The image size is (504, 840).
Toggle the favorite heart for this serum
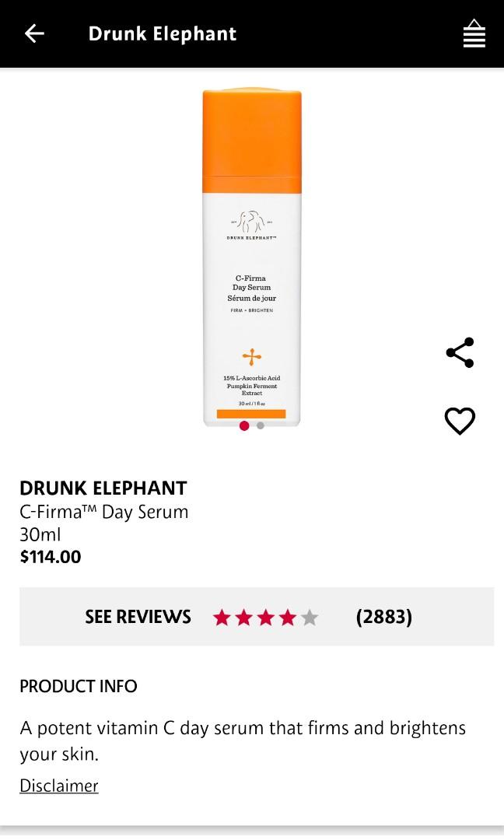[x=460, y=421]
